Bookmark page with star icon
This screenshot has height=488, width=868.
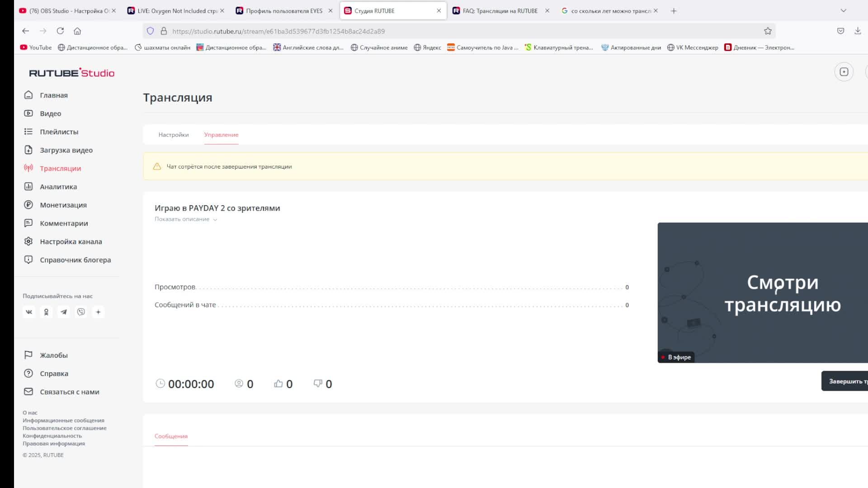click(768, 31)
